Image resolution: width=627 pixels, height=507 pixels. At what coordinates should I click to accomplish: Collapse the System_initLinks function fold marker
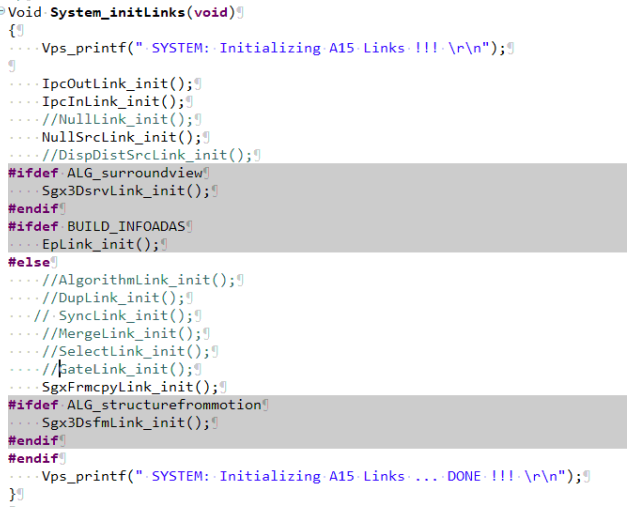point(2,11)
